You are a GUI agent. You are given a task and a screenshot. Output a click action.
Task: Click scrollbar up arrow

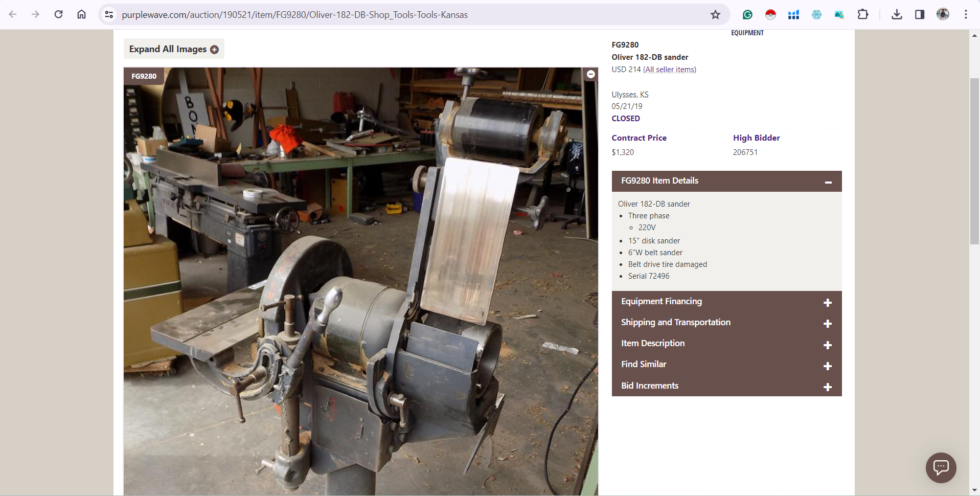[974, 35]
